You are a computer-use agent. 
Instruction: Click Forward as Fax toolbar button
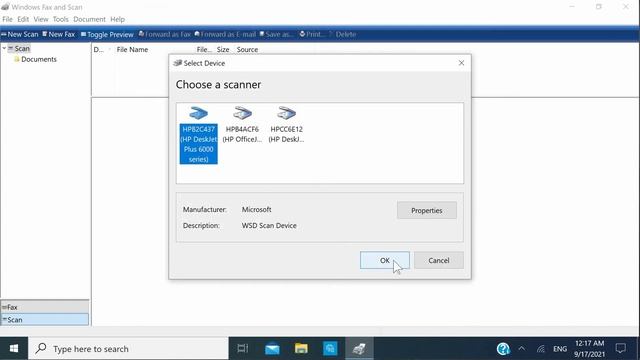click(x=165, y=34)
